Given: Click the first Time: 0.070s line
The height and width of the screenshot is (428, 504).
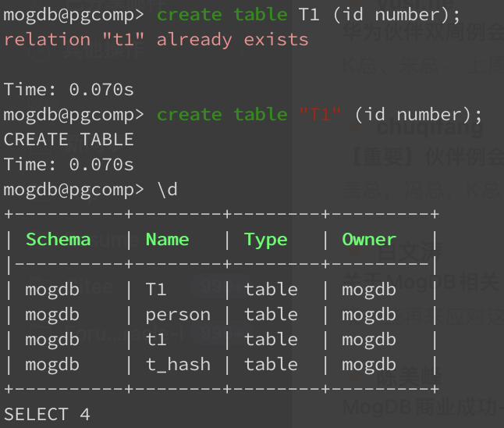Looking at the screenshot, I should pos(69,90).
